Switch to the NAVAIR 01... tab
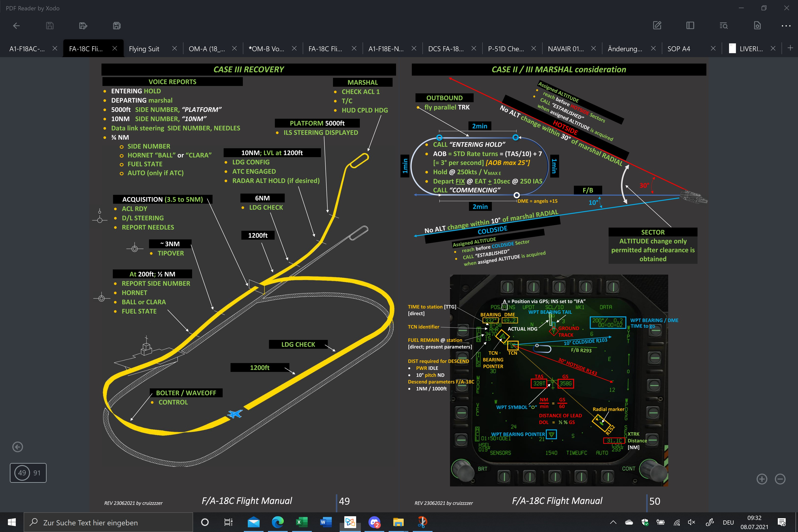The width and height of the screenshot is (798, 532). (x=565, y=49)
